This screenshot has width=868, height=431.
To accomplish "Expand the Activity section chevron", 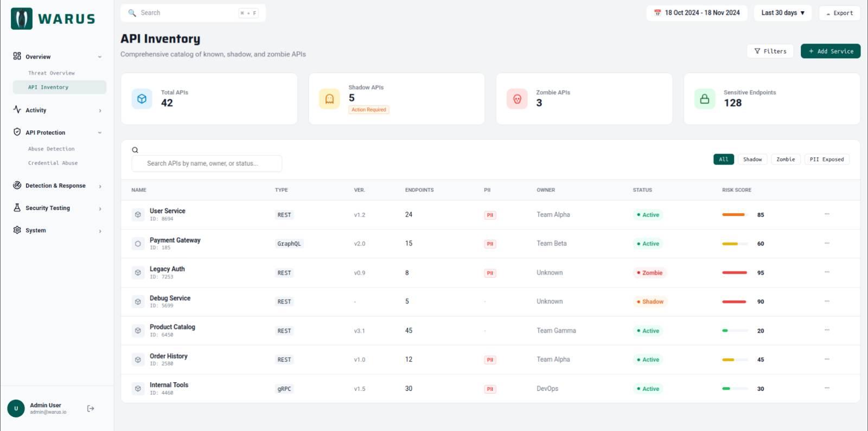I will (100, 110).
